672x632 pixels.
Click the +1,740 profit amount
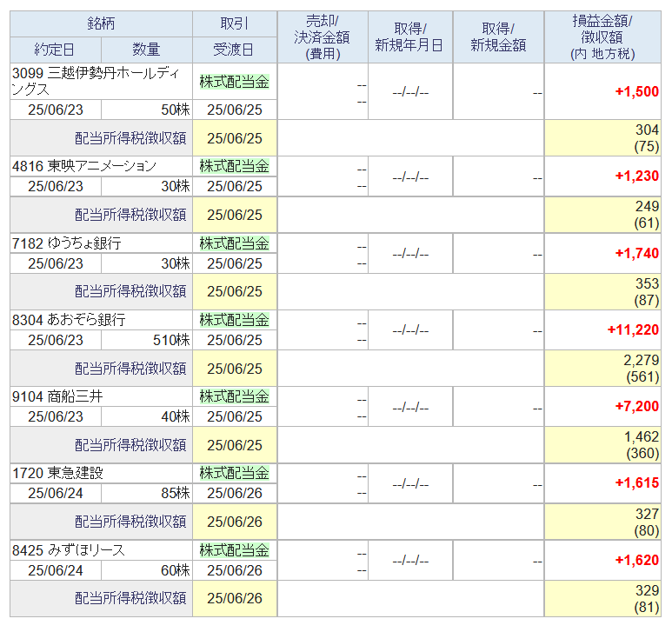pyautogui.click(x=637, y=254)
